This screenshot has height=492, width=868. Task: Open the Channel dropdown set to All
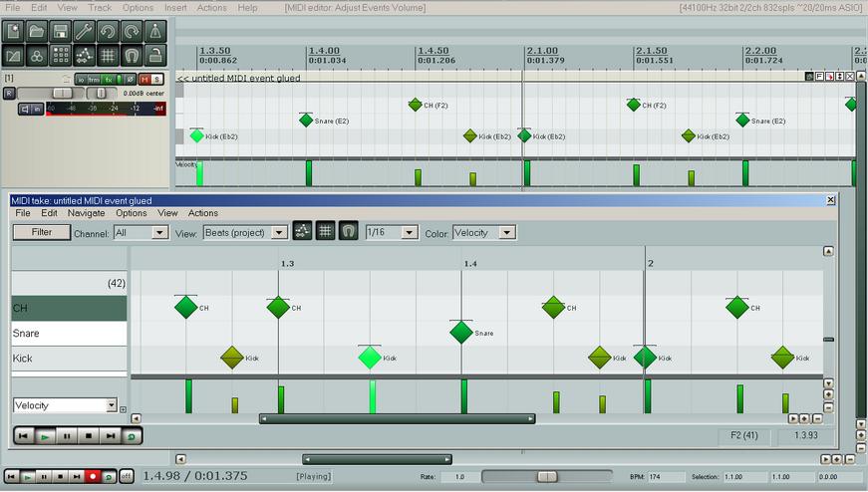click(x=141, y=232)
